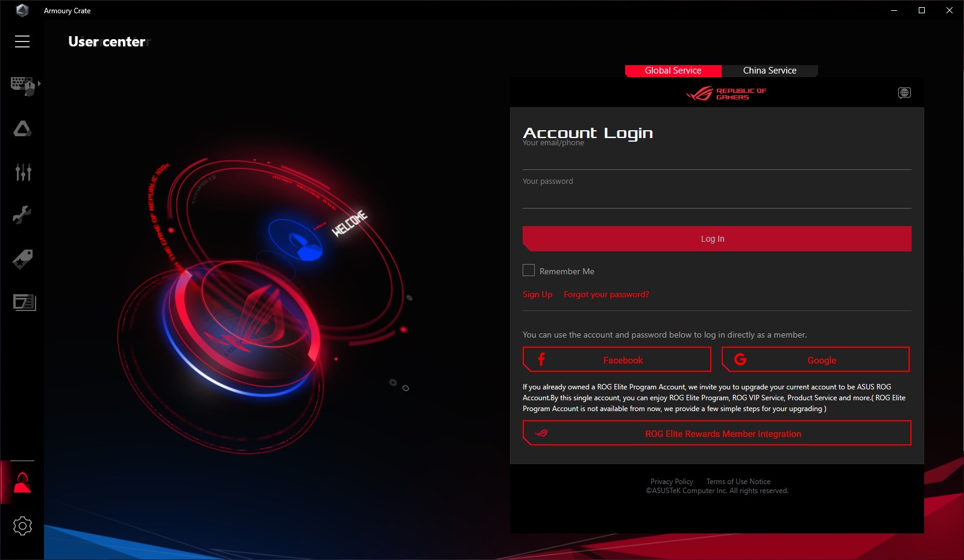Switch to the China Service tab
The width and height of the screenshot is (964, 560).
[x=770, y=71]
